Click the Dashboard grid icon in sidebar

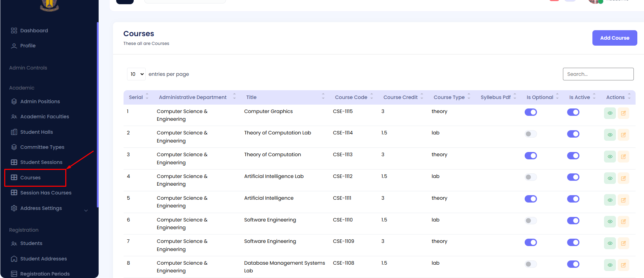[x=14, y=31]
